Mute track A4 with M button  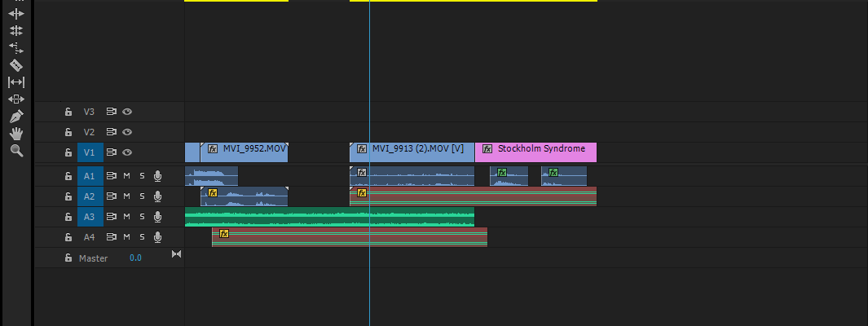point(127,237)
